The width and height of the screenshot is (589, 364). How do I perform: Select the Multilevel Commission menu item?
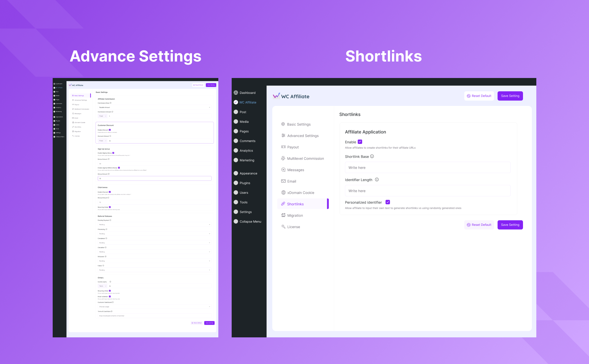tap(303, 159)
